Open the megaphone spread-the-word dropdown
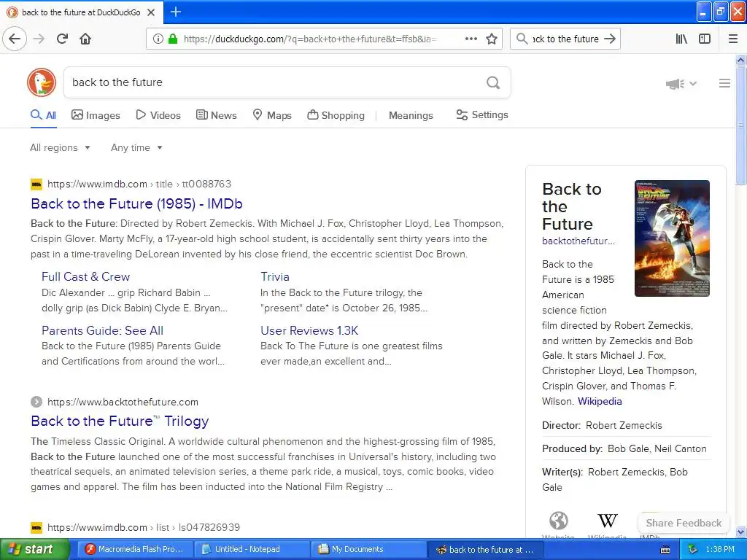Viewport: 747px width, 560px height. click(x=681, y=84)
